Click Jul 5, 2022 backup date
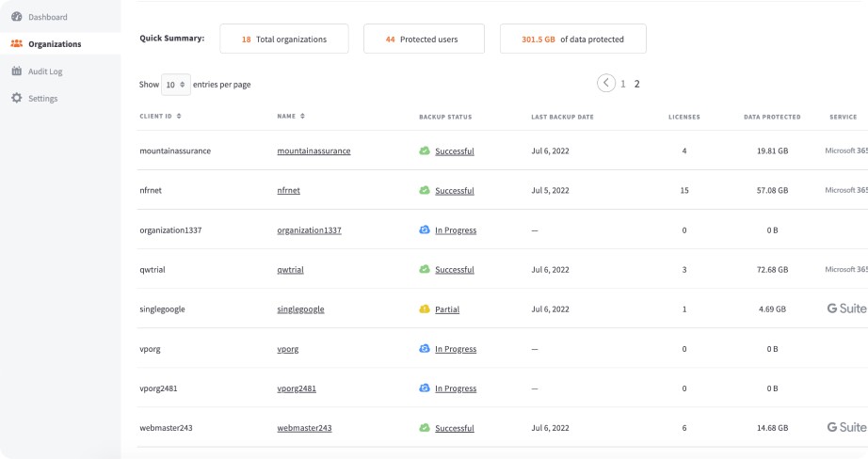 click(x=550, y=190)
